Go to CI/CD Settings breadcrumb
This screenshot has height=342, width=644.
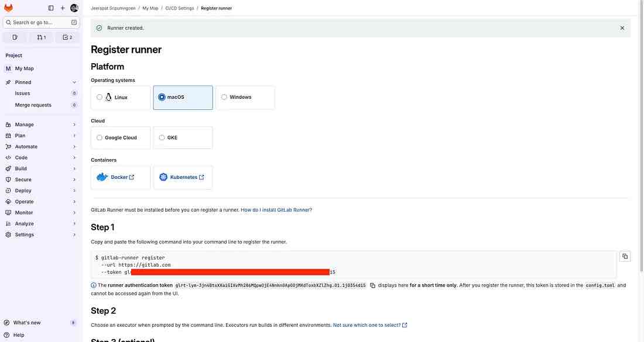pyautogui.click(x=180, y=8)
